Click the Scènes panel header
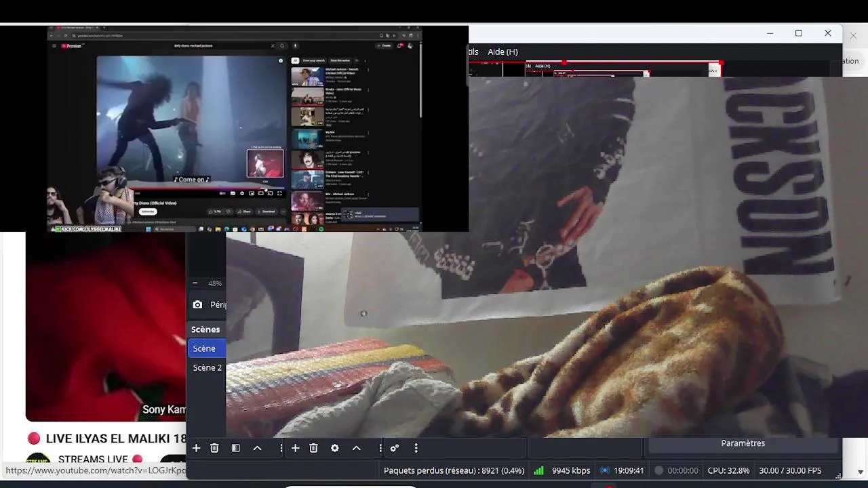This screenshot has width=868, height=488. [x=205, y=329]
